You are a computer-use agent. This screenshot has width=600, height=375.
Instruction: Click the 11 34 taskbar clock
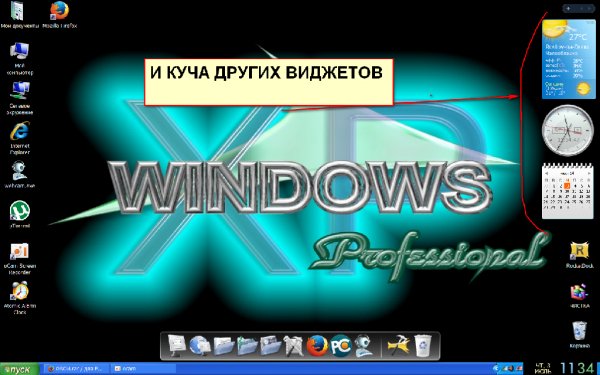pyautogui.click(x=578, y=369)
